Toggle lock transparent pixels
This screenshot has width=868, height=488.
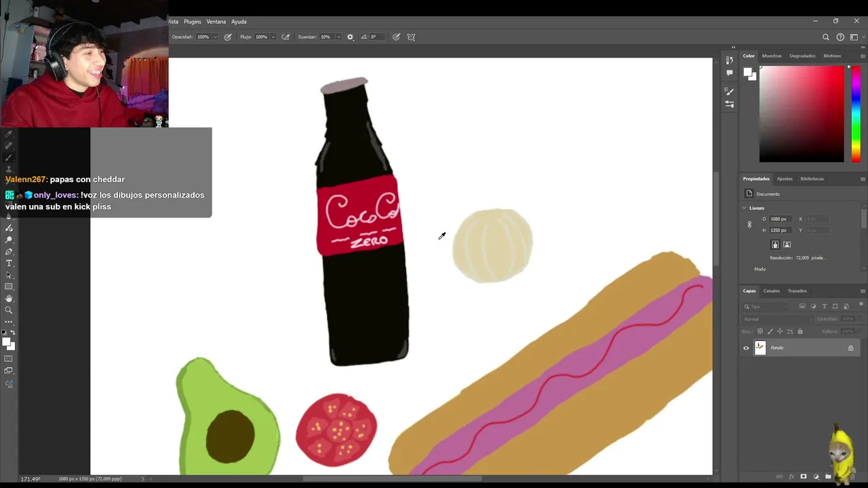759,331
